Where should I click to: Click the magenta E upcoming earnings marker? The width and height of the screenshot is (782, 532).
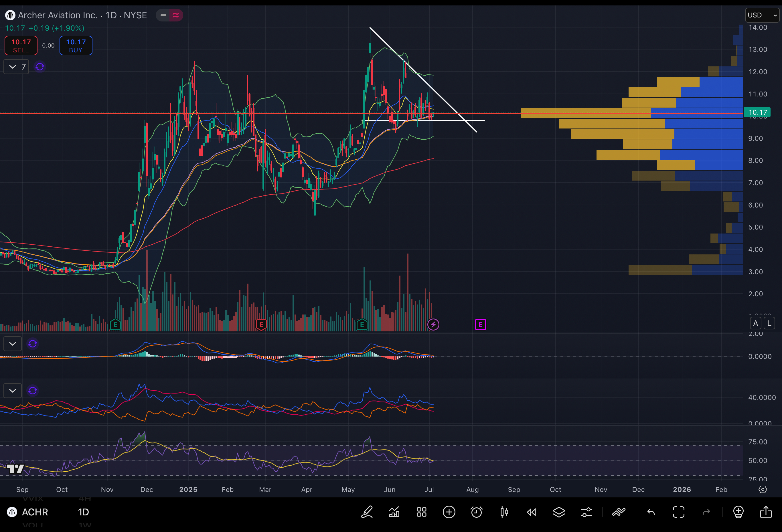pos(480,325)
